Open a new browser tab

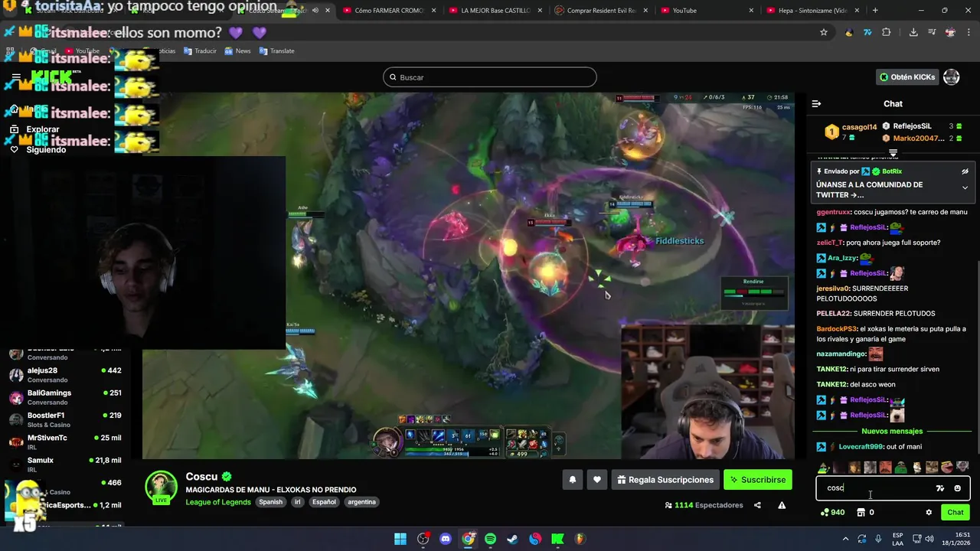(875, 11)
